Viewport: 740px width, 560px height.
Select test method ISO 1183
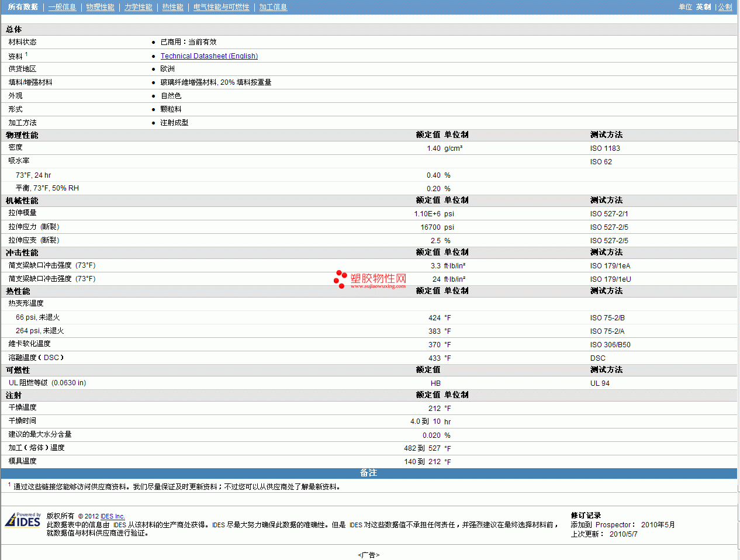[x=605, y=148]
